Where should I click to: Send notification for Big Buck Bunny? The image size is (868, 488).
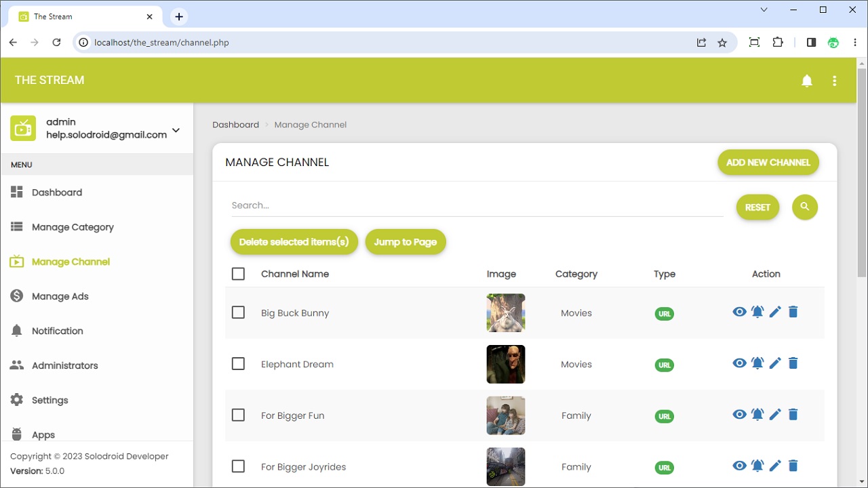(757, 312)
